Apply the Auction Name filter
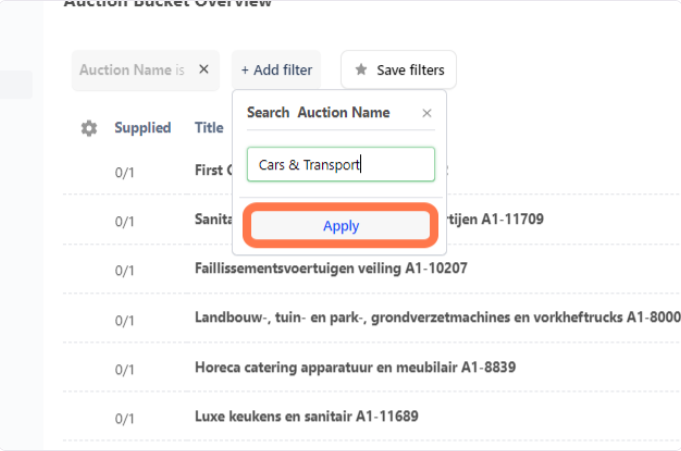The height and width of the screenshot is (451, 681). (341, 226)
